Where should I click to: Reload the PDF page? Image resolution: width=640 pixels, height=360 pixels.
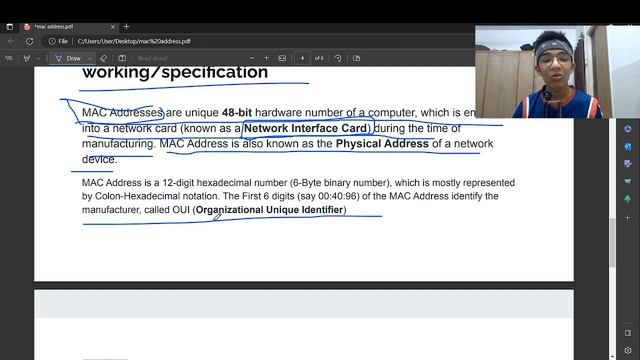point(29,41)
